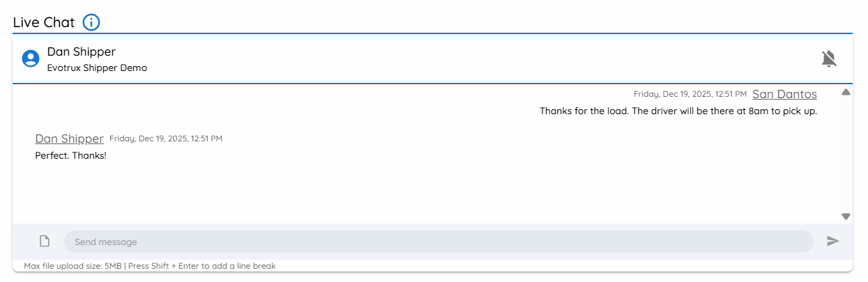Select the "Perfect. Thanks!" message
Image resolution: width=868 pixels, height=282 pixels.
pos(70,155)
